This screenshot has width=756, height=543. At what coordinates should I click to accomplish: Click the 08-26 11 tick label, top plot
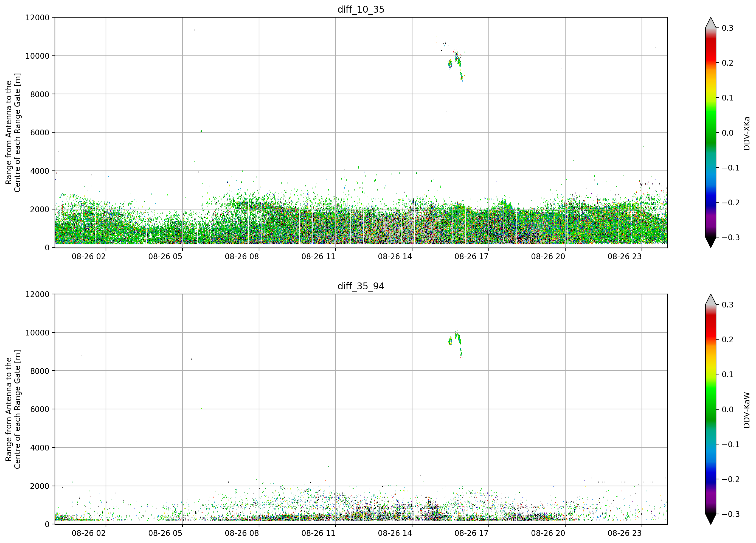click(x=318, y=256)
